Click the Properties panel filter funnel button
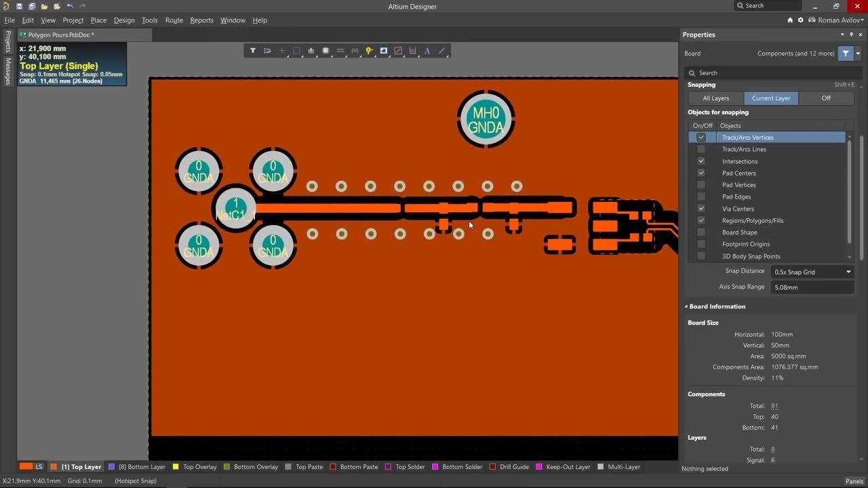The width and height of the screenshot is (868, 488). pyautogui.click(x=846, y=53)
